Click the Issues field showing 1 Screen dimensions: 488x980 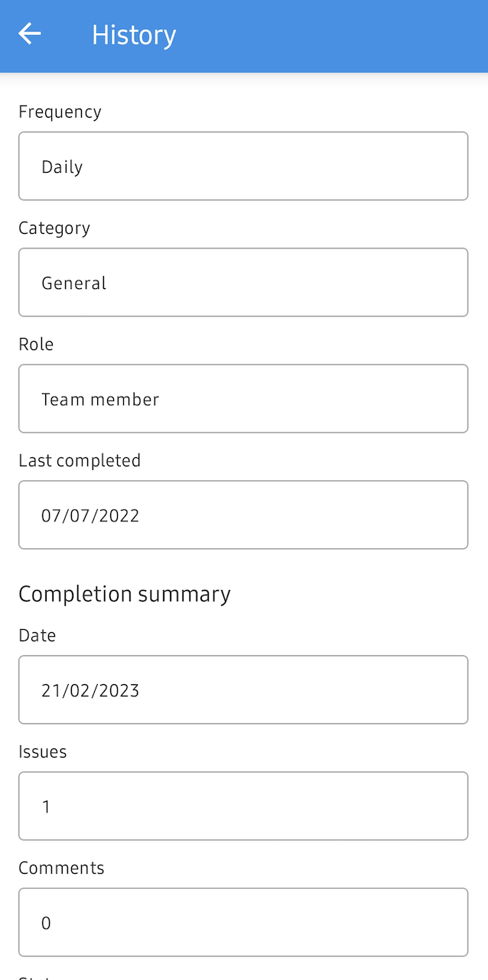tap(243, 806)
